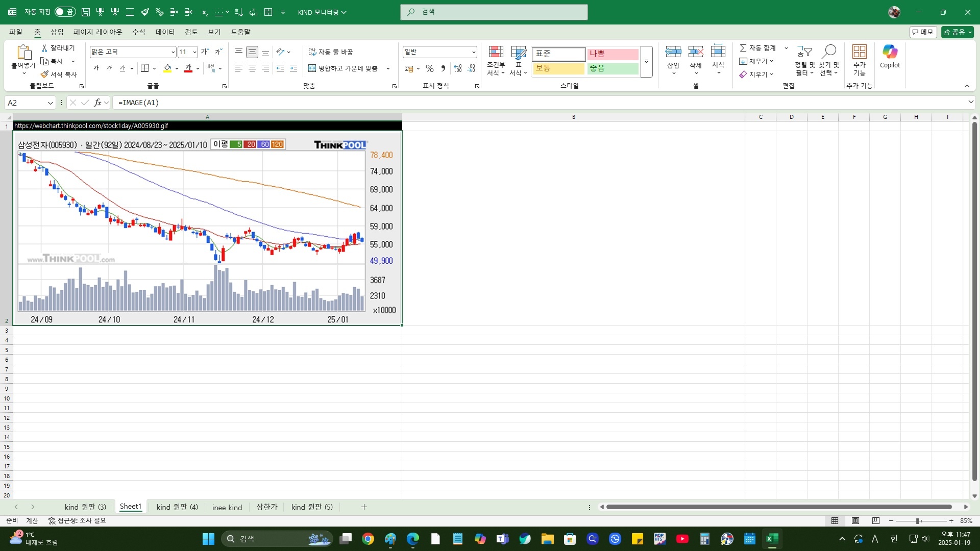This screenshot has width=980, height=551.
Task: Switch to the 삽입 ribbon tab
Action: 57,32
